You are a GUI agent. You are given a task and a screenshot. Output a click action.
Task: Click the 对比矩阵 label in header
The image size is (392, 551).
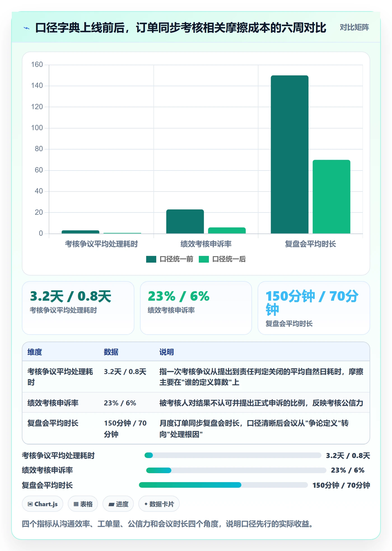(x=354, y=27)
